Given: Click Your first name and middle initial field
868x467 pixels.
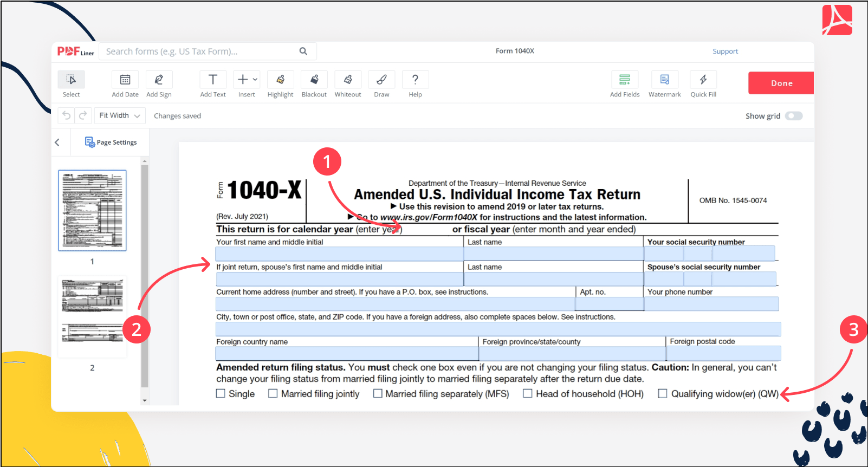Looking at the screenshot, I should [x=339, y=254].
